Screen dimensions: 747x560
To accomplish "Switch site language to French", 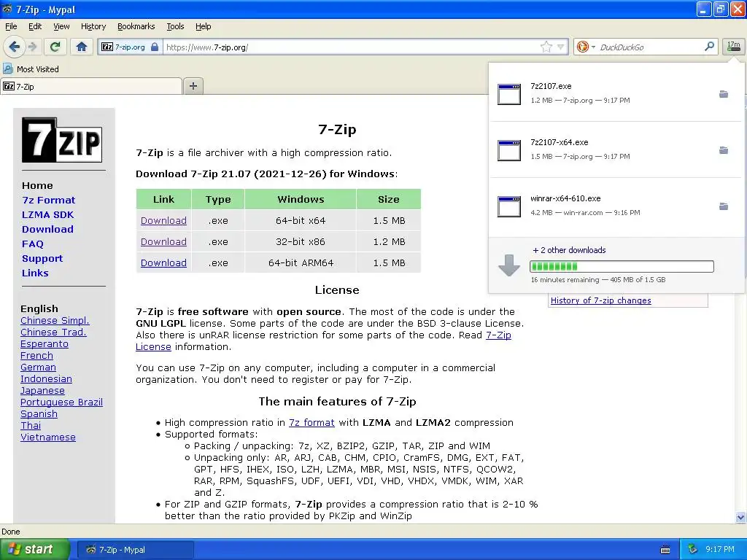I will (x=36, y=355).
